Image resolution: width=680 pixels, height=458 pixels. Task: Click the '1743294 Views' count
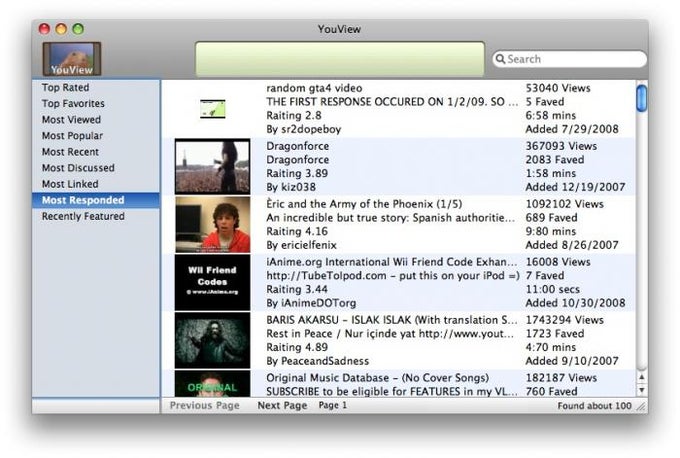point(565,320)
